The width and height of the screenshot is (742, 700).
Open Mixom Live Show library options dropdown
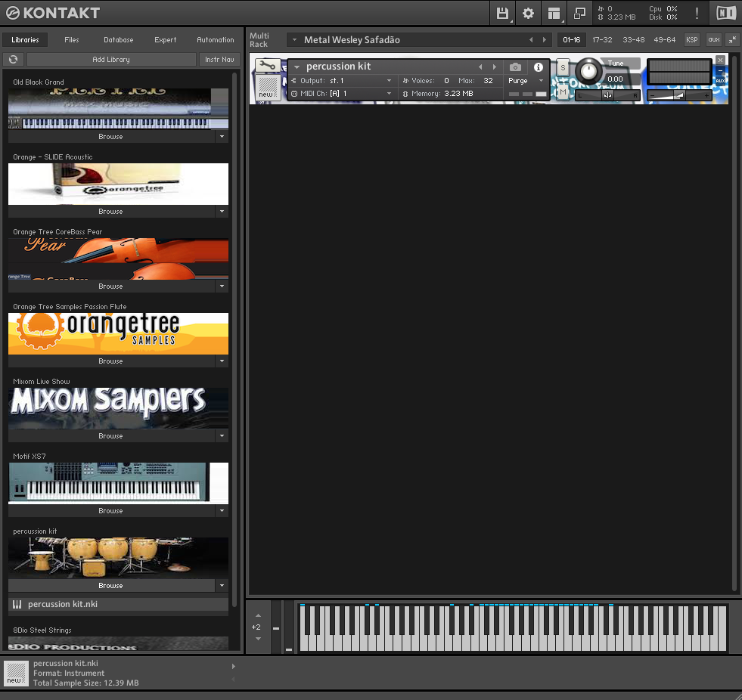pyautogui.click(x=222, y=435)
